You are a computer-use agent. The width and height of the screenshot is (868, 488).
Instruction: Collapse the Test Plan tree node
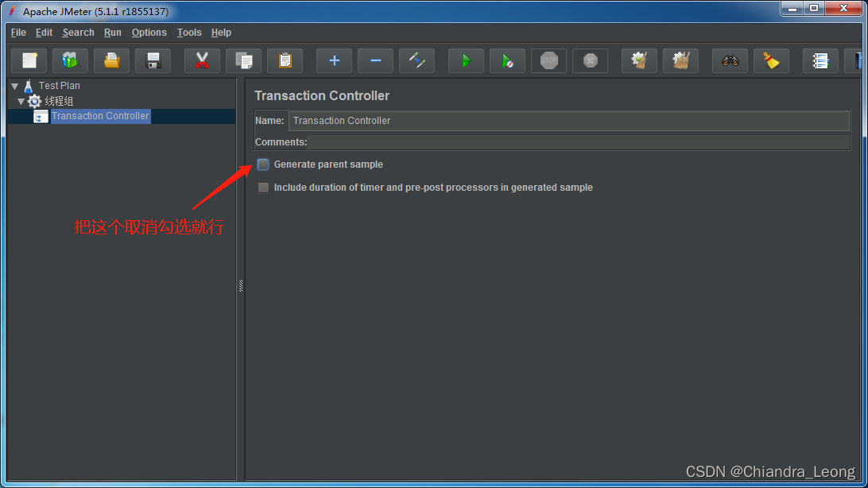tap(15, 87)
